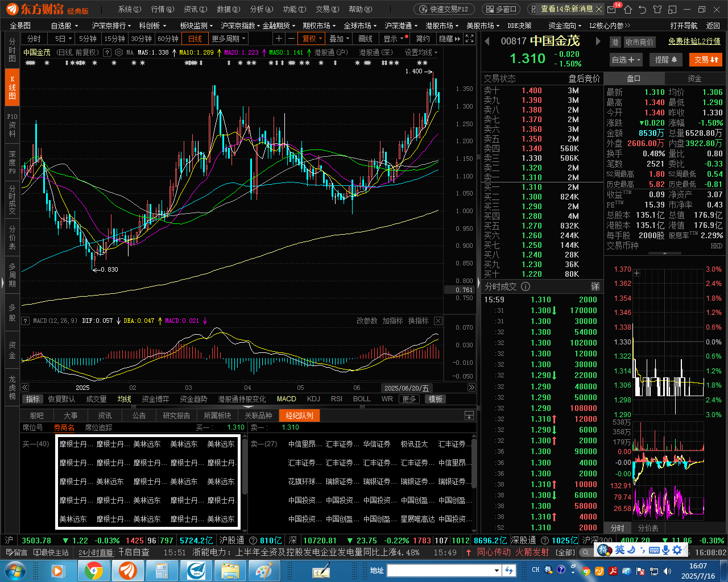Viewport: 728px width, 582px height.
Task: Zoom out the K-line chart with minus icon
Action: click(291, 39)
